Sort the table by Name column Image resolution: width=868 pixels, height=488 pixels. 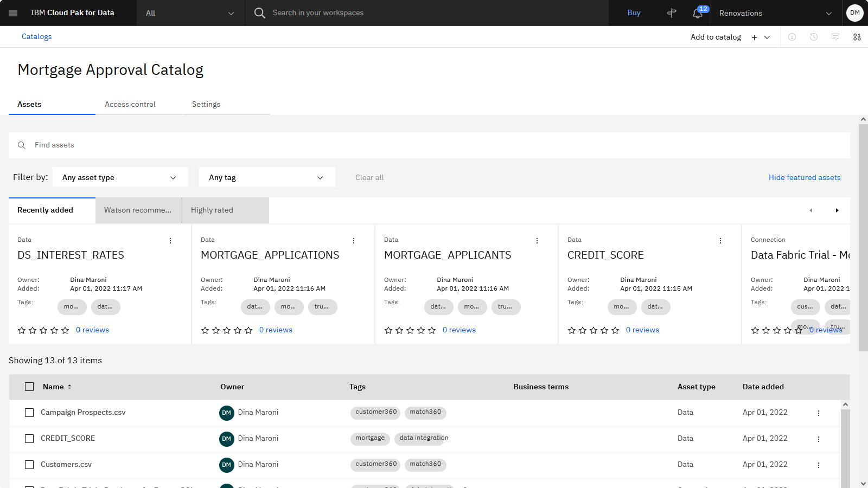[57, 387]
